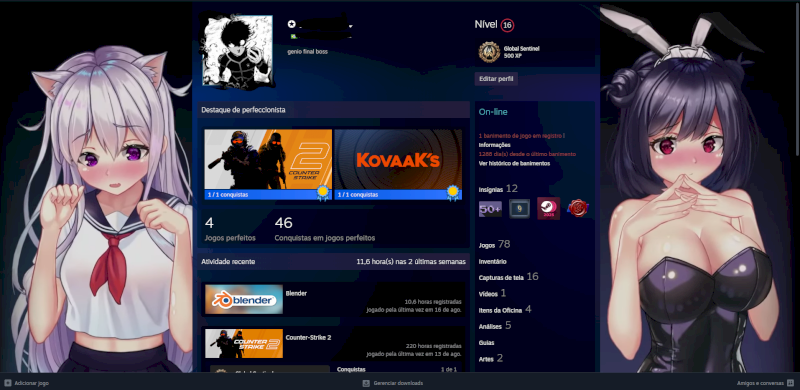Click the 4 Jogos perfeitos stat

point(230,229)
